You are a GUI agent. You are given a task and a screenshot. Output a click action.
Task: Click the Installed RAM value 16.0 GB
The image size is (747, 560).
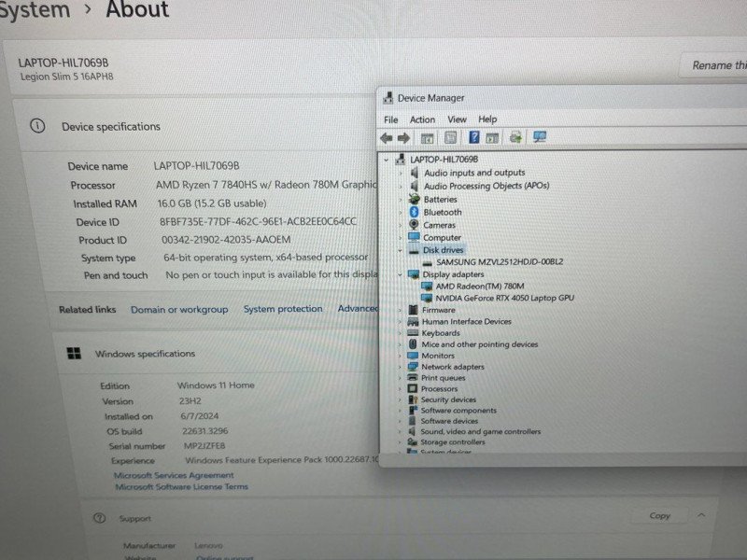(x=212, y=203)
